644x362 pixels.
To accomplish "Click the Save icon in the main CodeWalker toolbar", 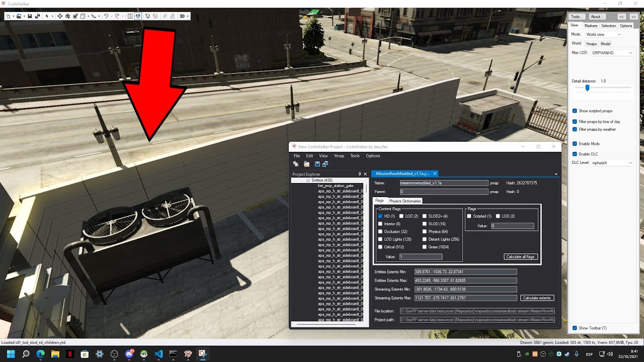I will click(30, 16).
